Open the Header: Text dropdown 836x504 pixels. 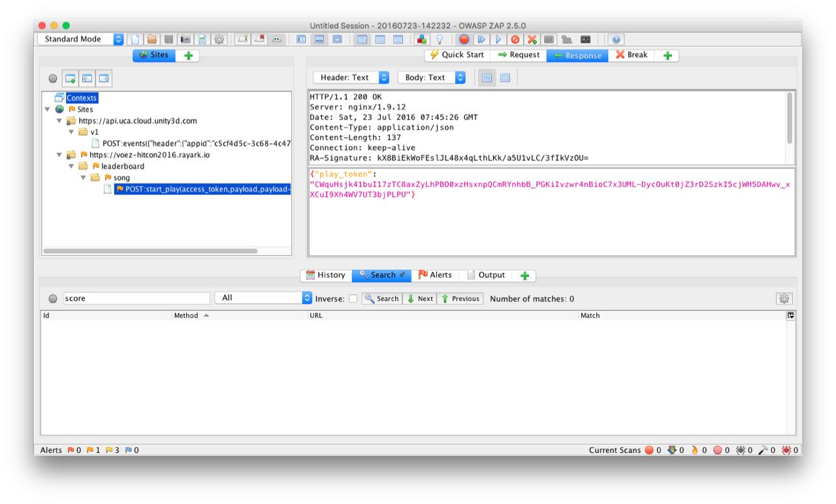[351, 78]
